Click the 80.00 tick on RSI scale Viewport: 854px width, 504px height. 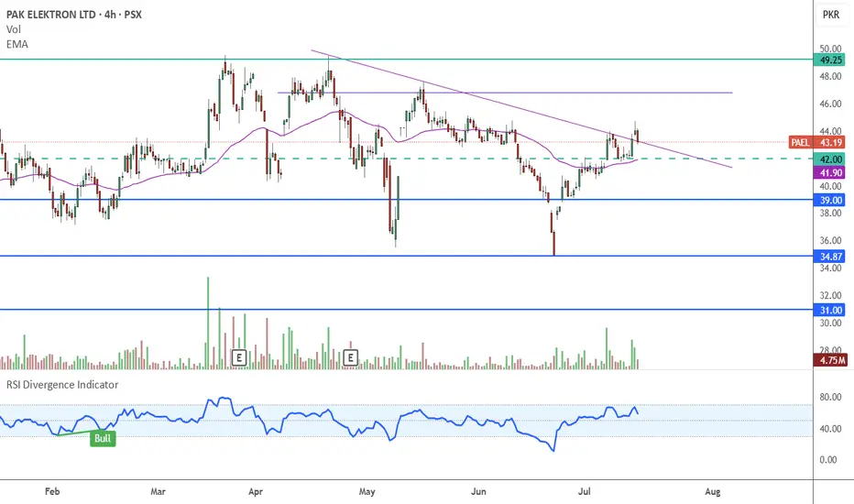pos(830,397)
